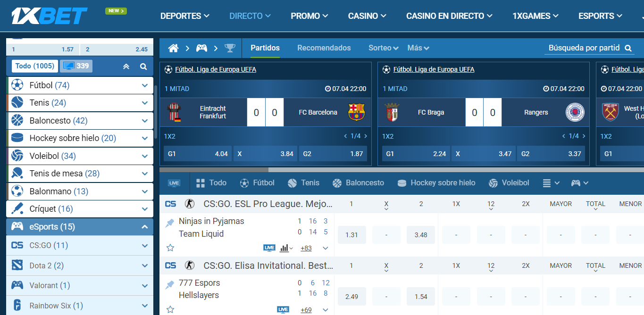The width and height of the screenshot is (644, 315).
Task: Go to next market on Braga–Rangers card
Action: (584, 136)
